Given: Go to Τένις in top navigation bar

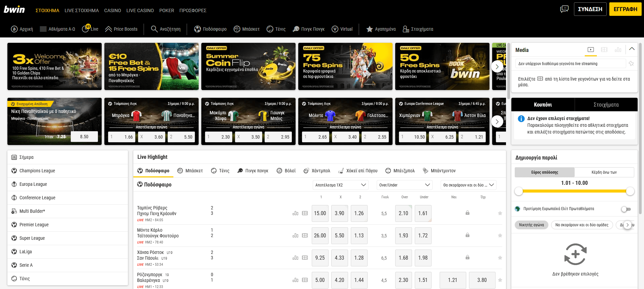Looking at the screenshot, I should point(276,29).
